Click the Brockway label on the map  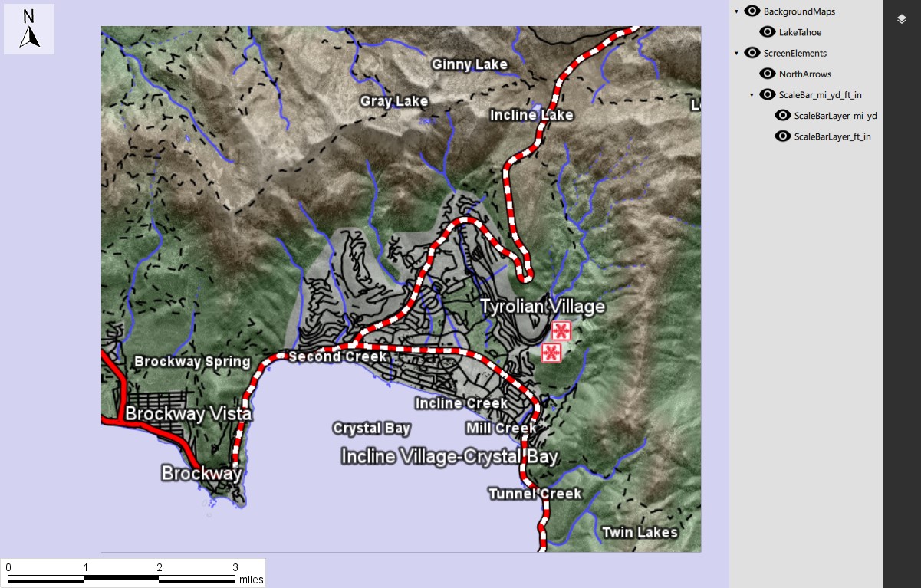click(x=202, y=475)
